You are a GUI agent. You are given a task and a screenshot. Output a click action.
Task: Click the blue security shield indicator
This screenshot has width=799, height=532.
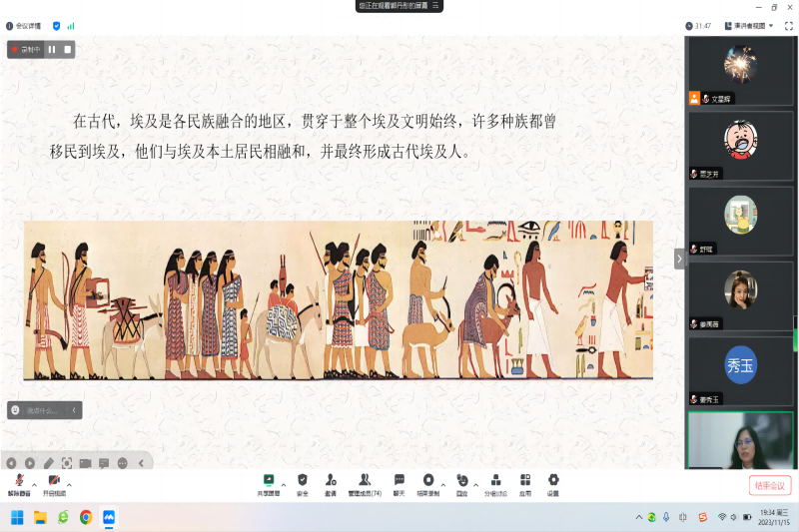tap(57, 26)
